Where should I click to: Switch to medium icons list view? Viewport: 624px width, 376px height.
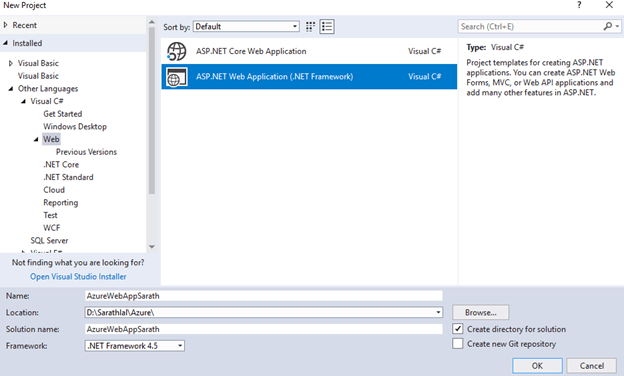click(x=327, y=27)
